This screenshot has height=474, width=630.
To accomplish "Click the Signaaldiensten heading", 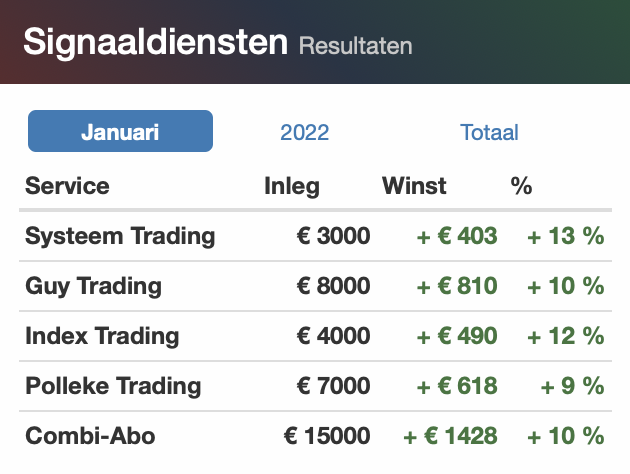I will click(155, 42).
